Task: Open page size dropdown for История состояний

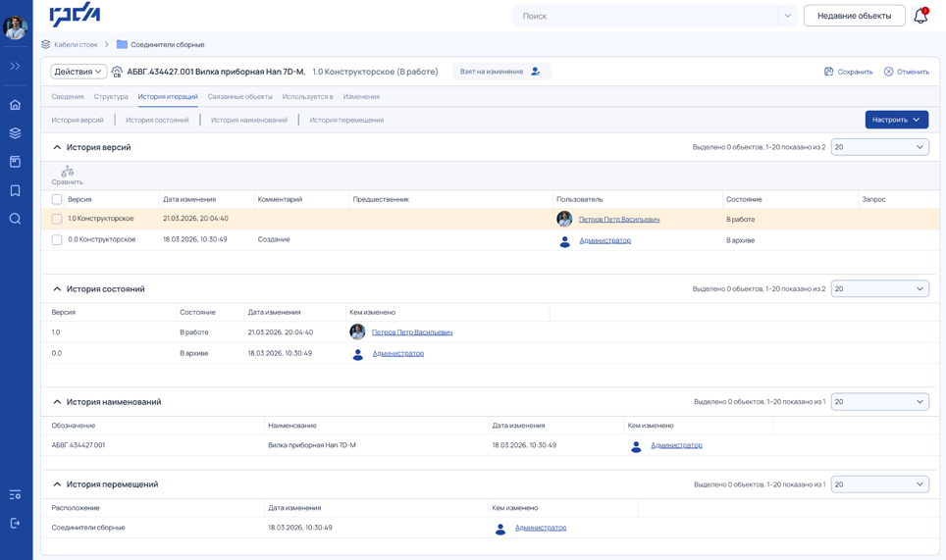Action: [879, 288]
